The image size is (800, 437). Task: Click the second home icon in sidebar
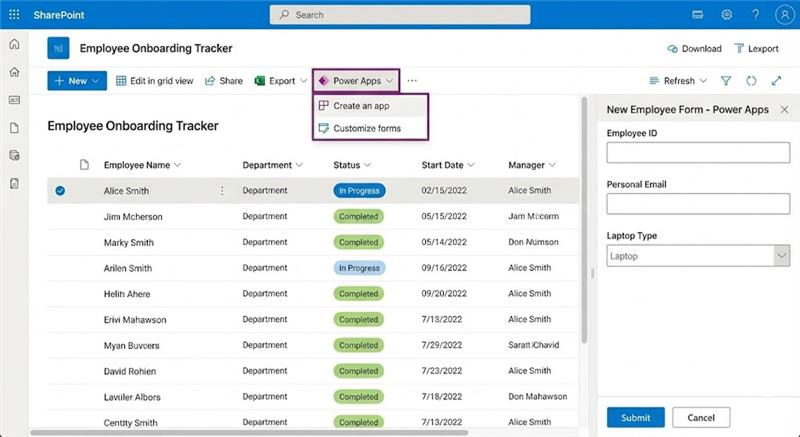coord(14,72)
